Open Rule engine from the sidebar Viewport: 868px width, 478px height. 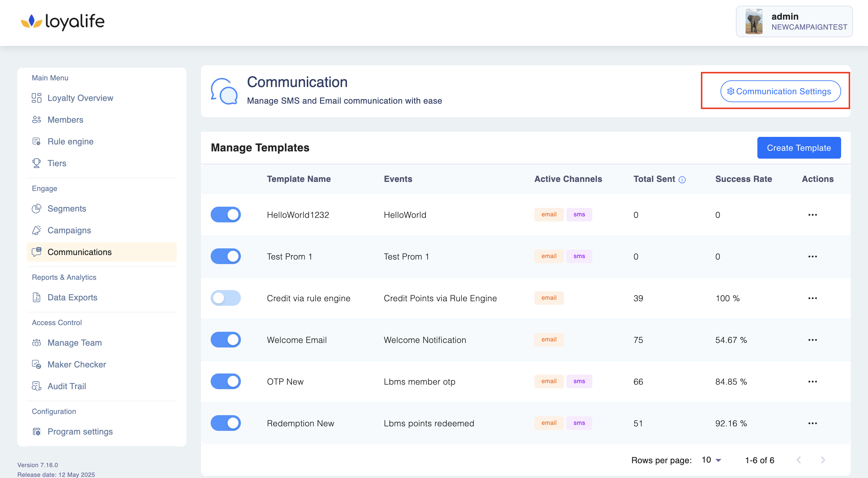click(x=70, y=141)
